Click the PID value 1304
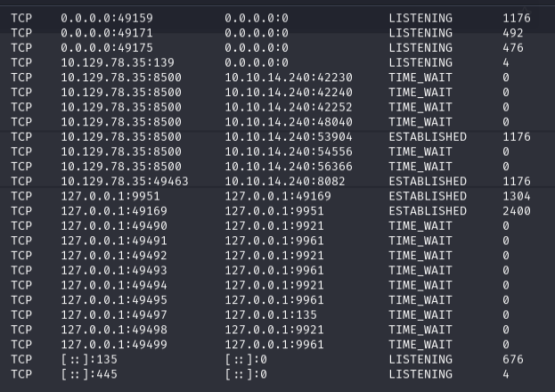555x392 pixels. tap(516, 196)
